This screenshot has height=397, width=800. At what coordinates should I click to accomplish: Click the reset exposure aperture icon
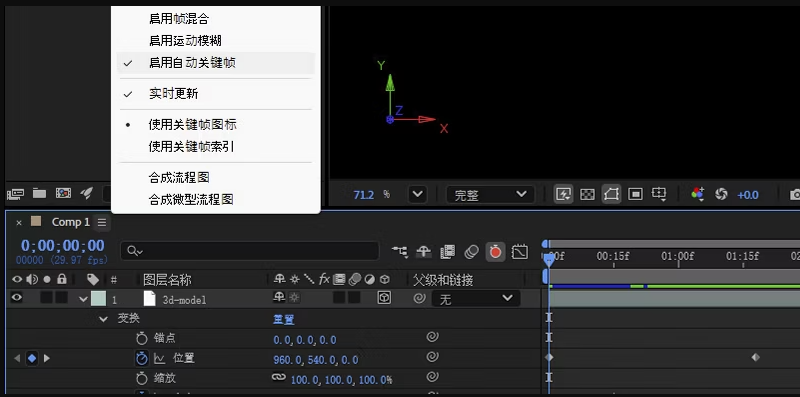[x=721, y=194]
